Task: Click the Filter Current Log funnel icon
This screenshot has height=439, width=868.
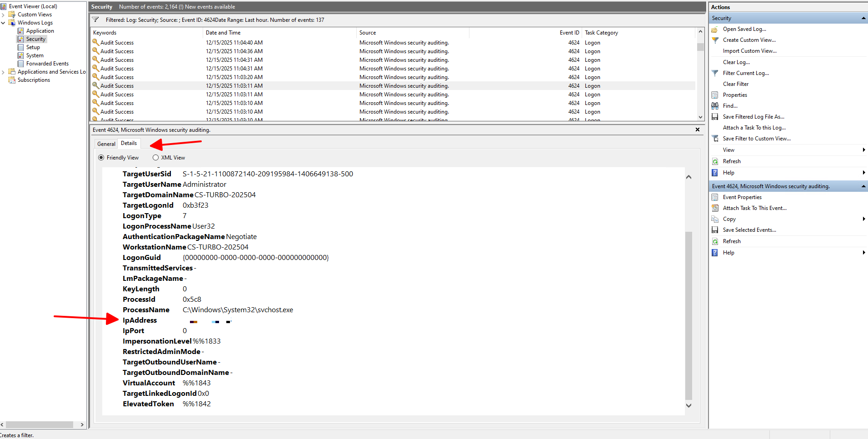Action: coord(715,73)
